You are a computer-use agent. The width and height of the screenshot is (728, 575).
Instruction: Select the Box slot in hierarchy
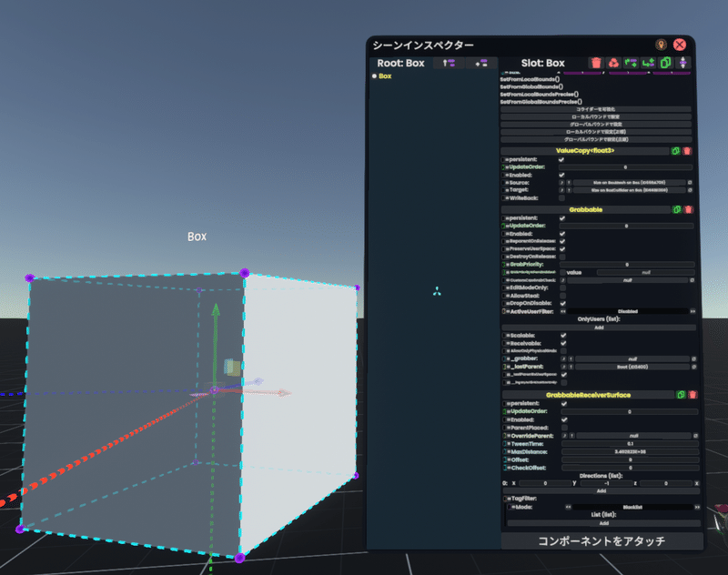(385, 76)
